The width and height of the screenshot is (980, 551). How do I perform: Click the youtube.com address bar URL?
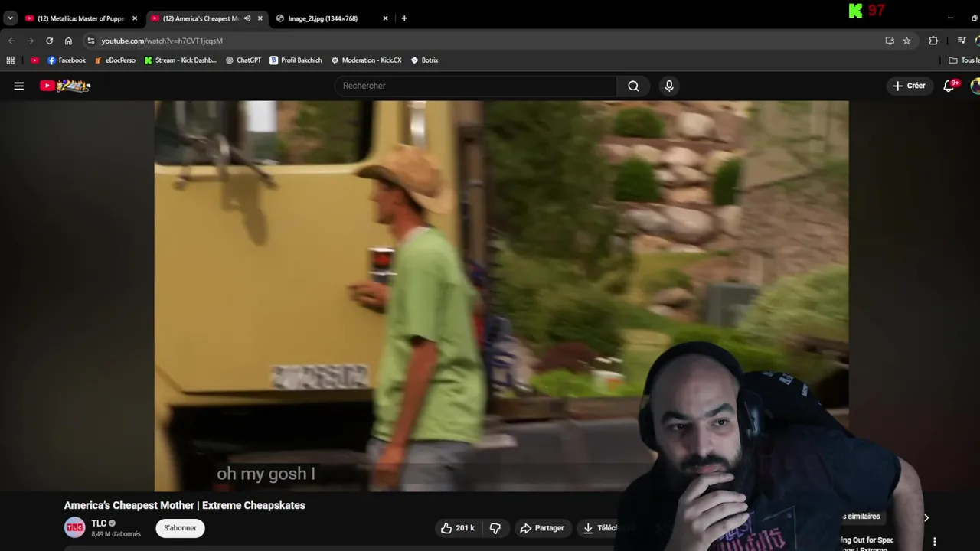pyautogui.click(x=162, y=41)
